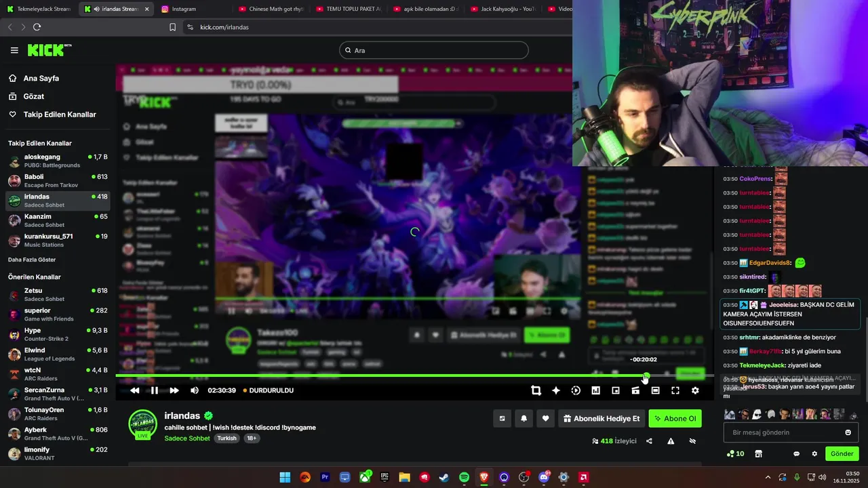Toggle picture-in-picture mode
Image resolution: width=868 pixels, height=488 pixels.
tap(616, 390)
